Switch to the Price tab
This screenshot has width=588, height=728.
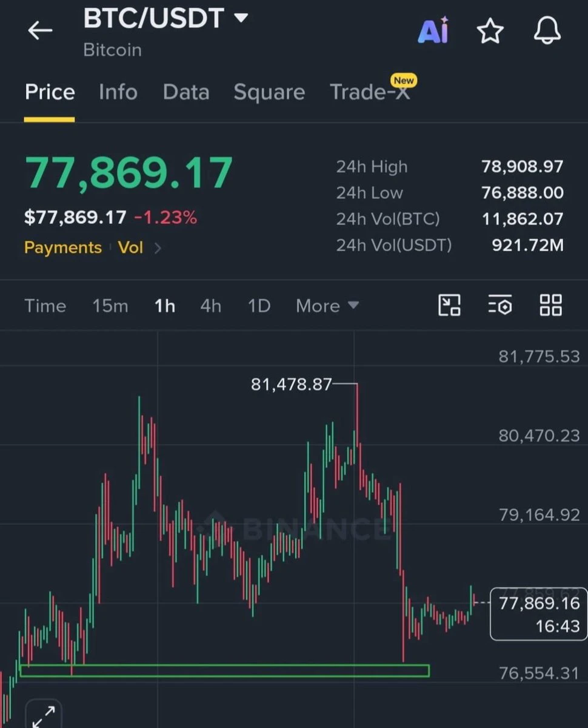[x=50, y=92]
